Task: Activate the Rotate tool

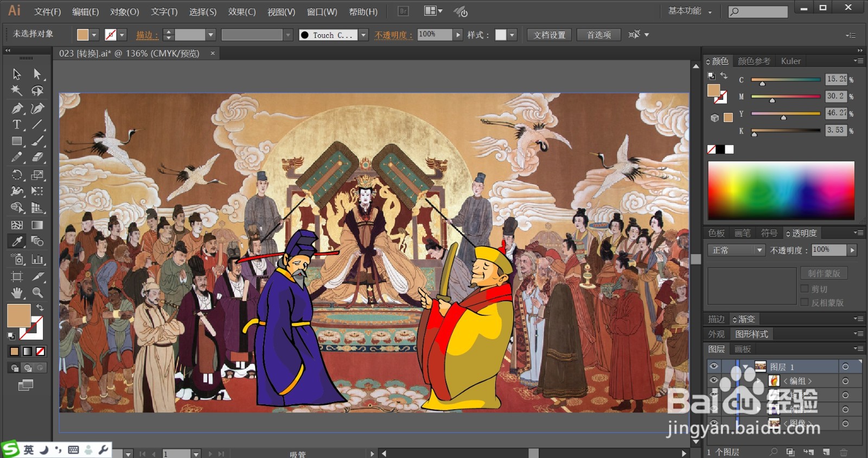Action: click(17, 175)
